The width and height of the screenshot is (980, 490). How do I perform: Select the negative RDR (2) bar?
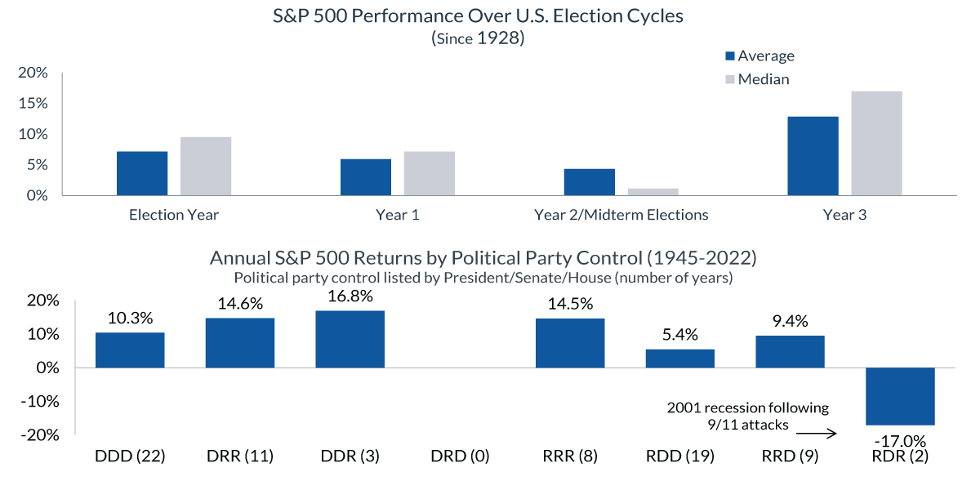pos(900,396)
